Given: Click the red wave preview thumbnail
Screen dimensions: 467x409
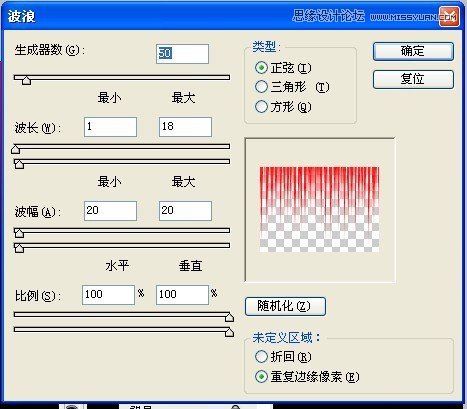Looking at the screenshot, I should [319, 209].
